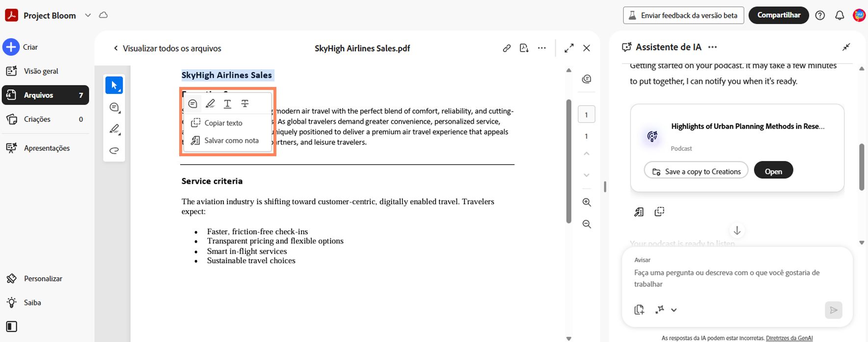Open the comments panel icon on right rail
Viewport: 868px width, 342px height.
(x=587, y=79)
